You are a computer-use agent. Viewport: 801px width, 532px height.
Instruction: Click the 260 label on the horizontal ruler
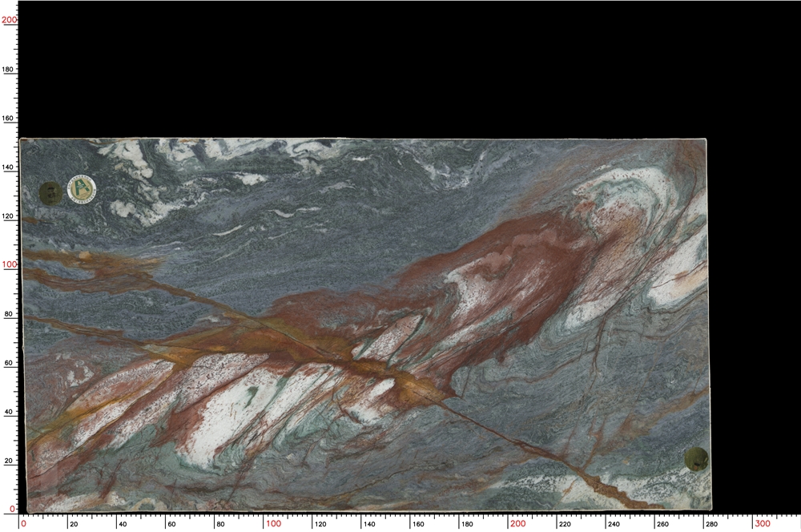pos(662,524)
